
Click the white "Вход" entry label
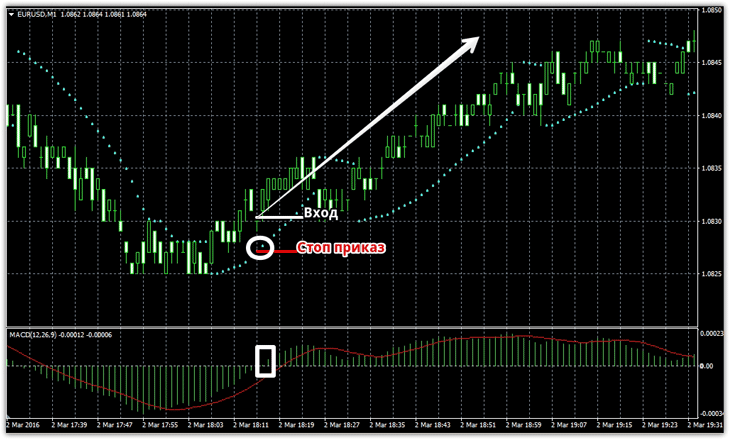[321, 213]
